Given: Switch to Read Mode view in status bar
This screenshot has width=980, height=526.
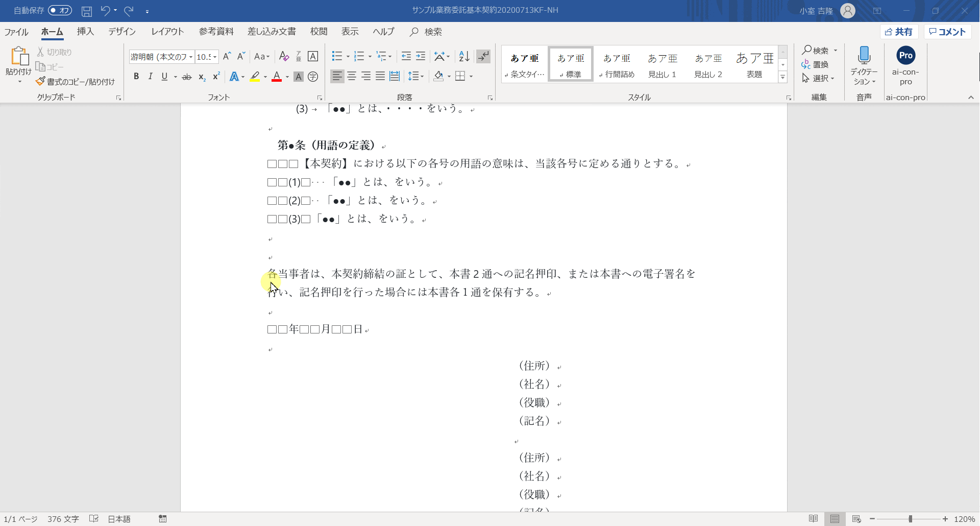Looking at the screenshot, I should click(x=813, y=519).
